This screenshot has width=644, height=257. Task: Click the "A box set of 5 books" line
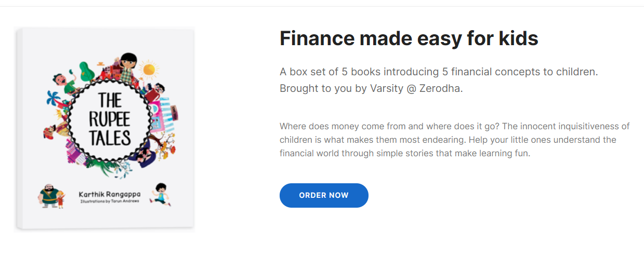pos(439,72)
